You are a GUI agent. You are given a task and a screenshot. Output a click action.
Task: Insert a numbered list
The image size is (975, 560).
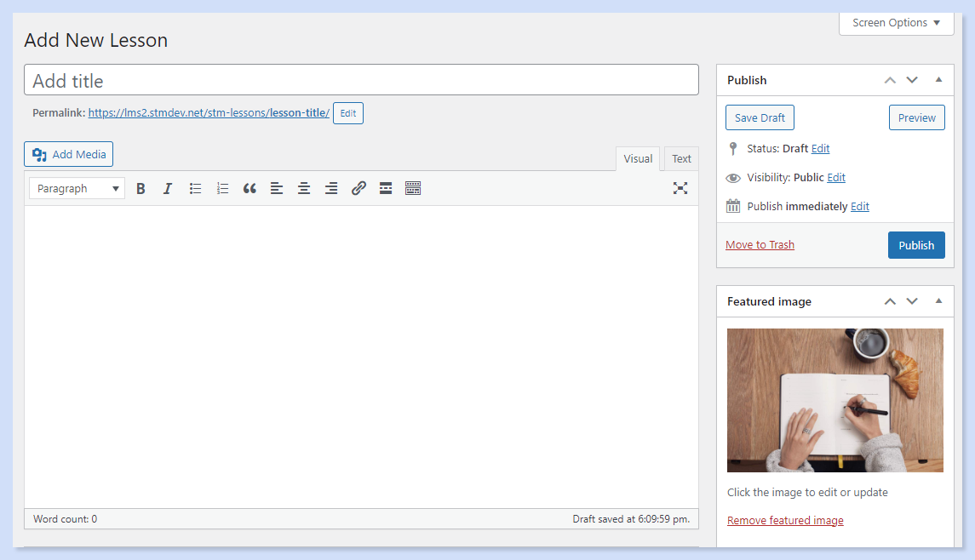coord(222,188)
